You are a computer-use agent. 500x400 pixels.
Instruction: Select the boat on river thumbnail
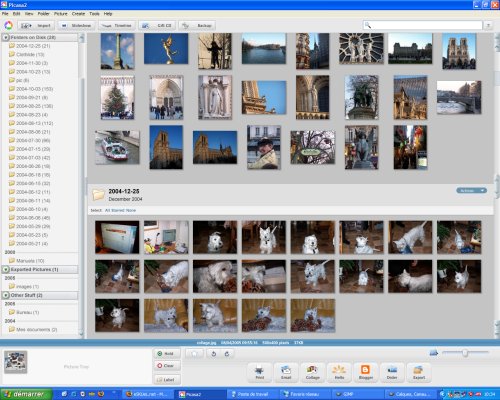tap(117, 147)
